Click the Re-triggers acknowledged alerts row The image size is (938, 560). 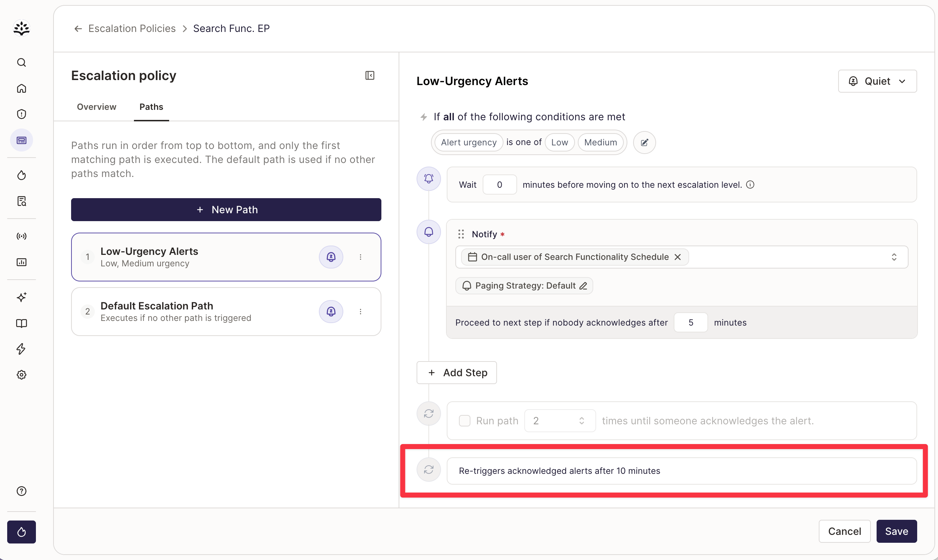682,471
